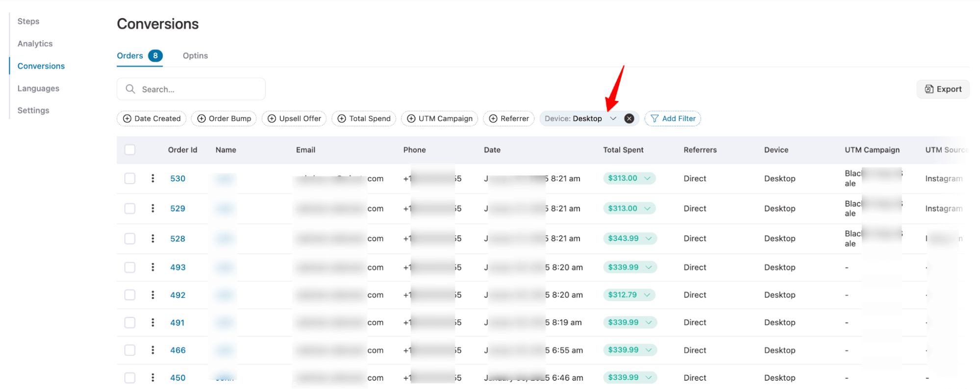Viewport: 980px width, 389px height.
Task: Select the checkbox for order 530
Action: [130, 178]
